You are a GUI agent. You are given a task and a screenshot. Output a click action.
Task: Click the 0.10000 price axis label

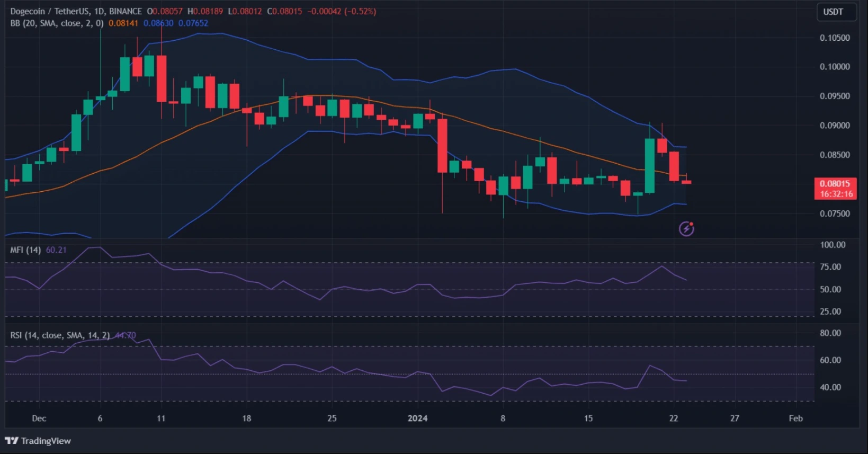(x=835, y=67)
